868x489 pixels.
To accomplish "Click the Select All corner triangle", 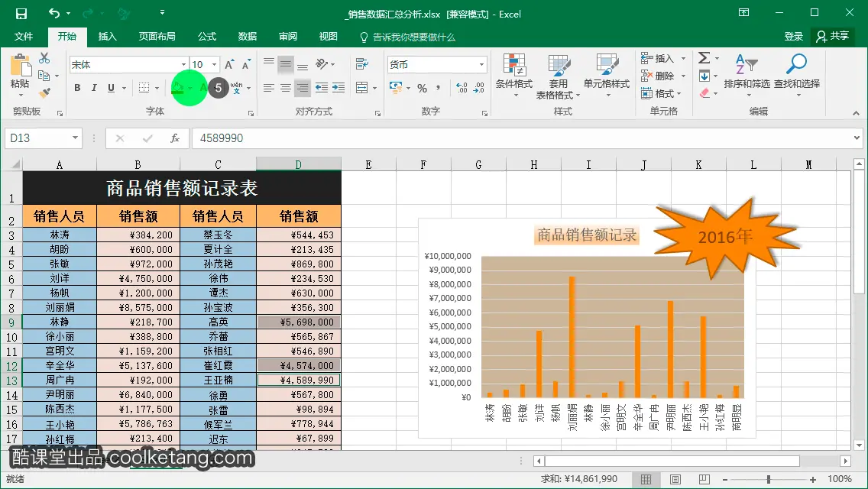I will click(15, 164).
